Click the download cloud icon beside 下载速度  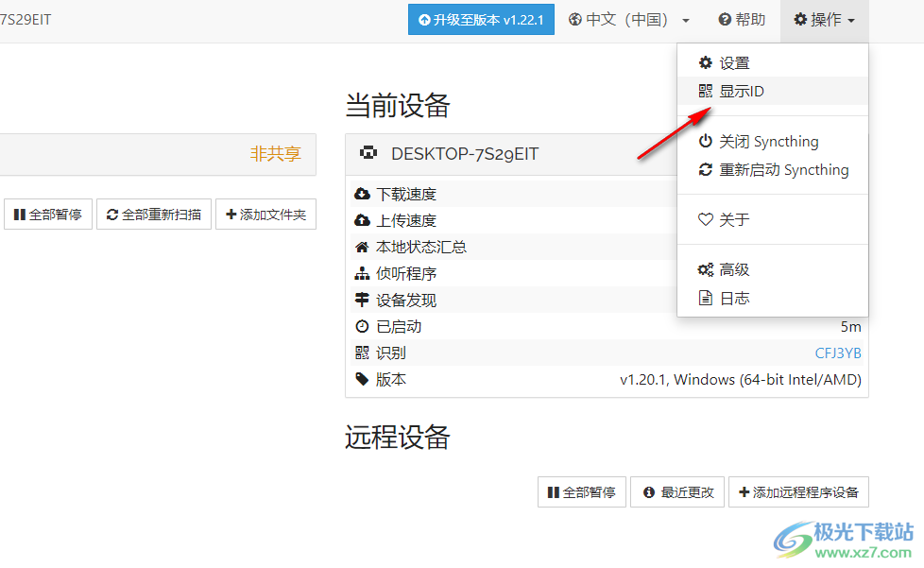click(x=362, y=194)
